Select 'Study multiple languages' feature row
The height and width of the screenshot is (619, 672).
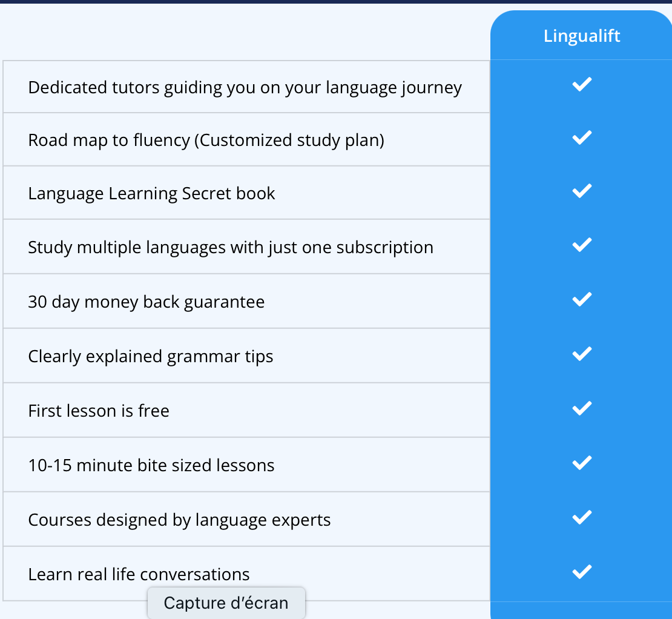[x=230, y=248]
